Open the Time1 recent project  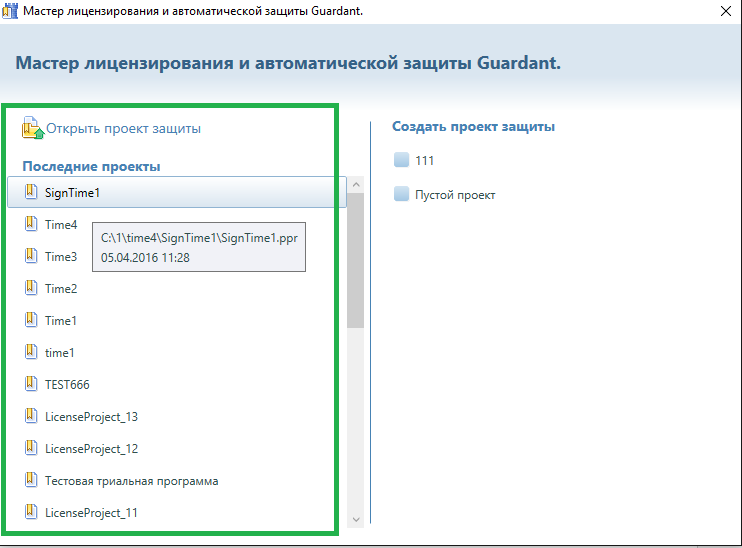tap(61, 321)
